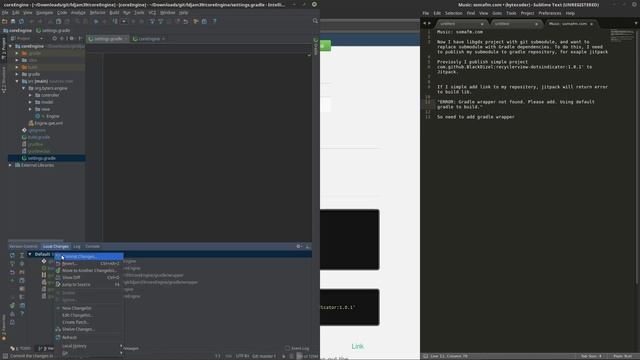Choose Shelve Changes in the context menu
This screenshot has width=640, height=360.
click(89, 329)
